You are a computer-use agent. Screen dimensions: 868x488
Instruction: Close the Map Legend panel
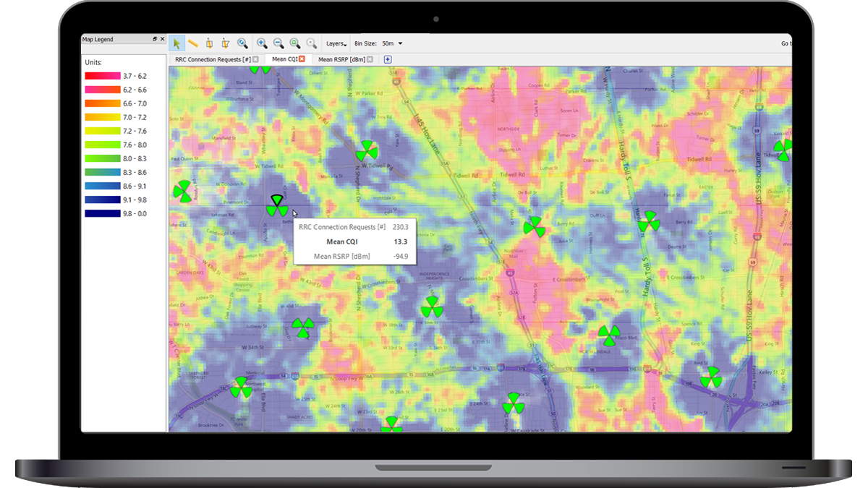[x=162, y=40]
